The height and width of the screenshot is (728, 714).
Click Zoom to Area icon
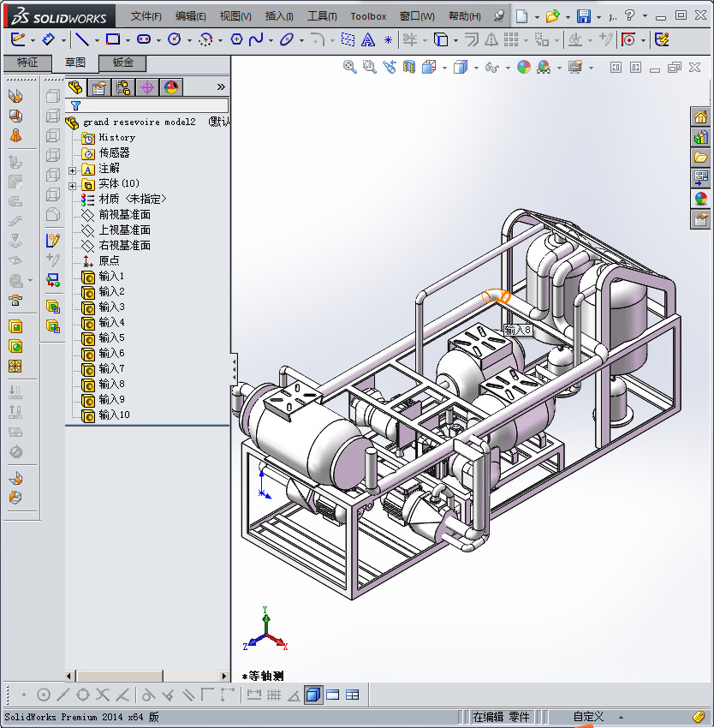pos(370,68)
